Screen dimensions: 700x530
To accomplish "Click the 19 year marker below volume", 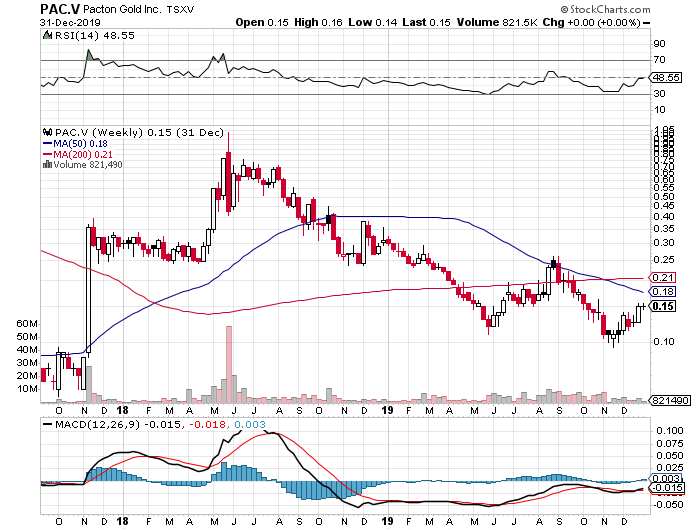I will (x=388, y=410).
